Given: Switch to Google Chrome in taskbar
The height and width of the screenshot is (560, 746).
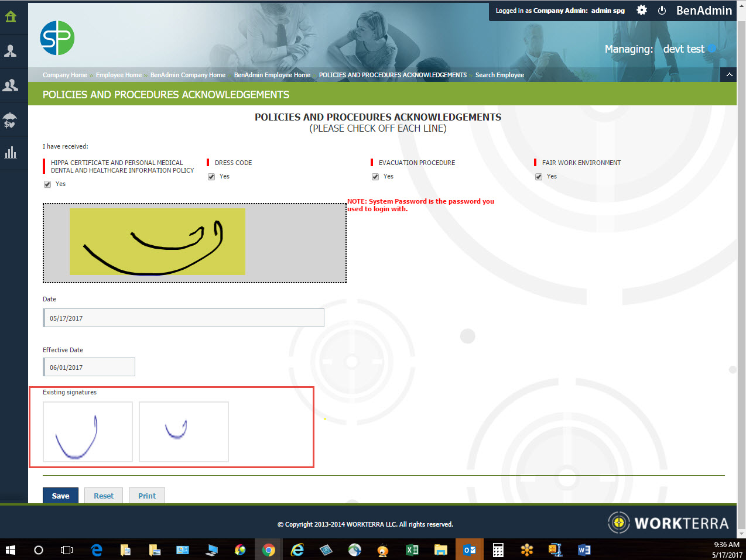Looking at the screenshot, I should coord(269,549).
